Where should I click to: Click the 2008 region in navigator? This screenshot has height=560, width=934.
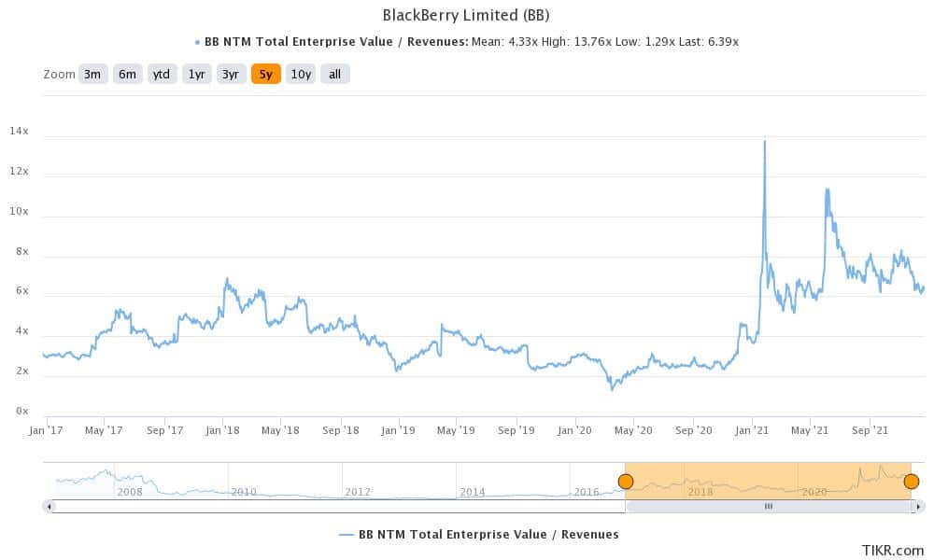[x=130, y=492]
